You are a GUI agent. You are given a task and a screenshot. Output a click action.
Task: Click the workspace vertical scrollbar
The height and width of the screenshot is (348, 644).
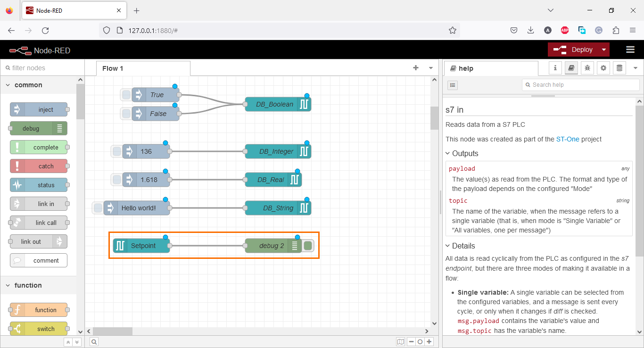click(434, 118)
